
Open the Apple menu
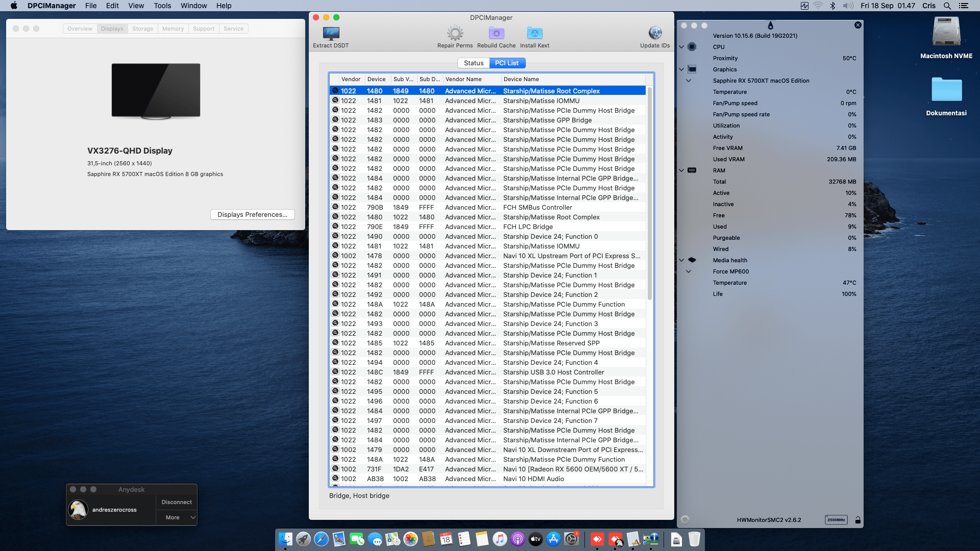pyautogui.click(x=14, y=6)
